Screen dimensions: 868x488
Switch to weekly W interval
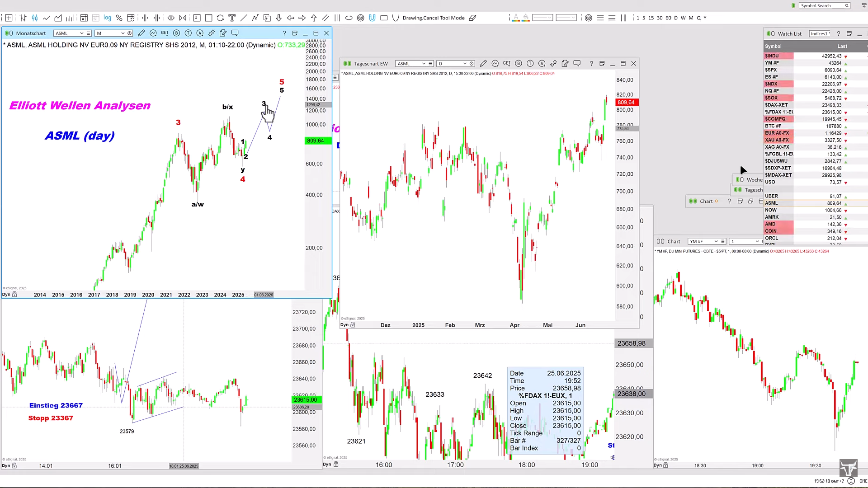[x=683, y=18]
